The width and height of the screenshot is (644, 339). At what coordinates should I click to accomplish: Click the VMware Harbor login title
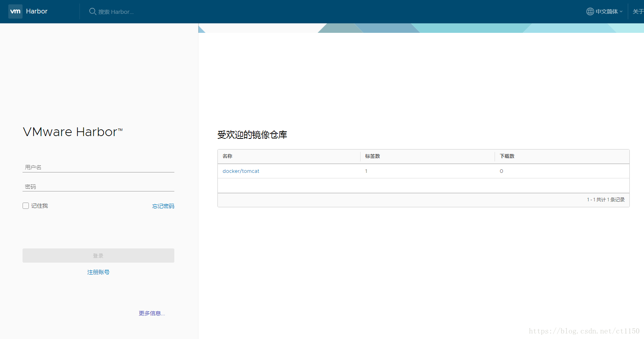click(73, 132)
